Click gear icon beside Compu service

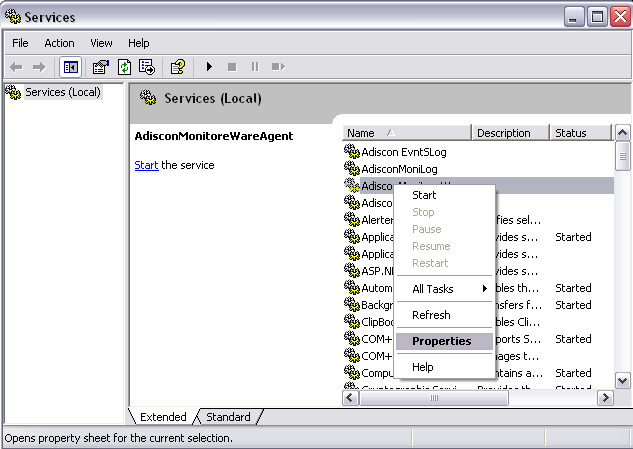[x=352, y=372]
